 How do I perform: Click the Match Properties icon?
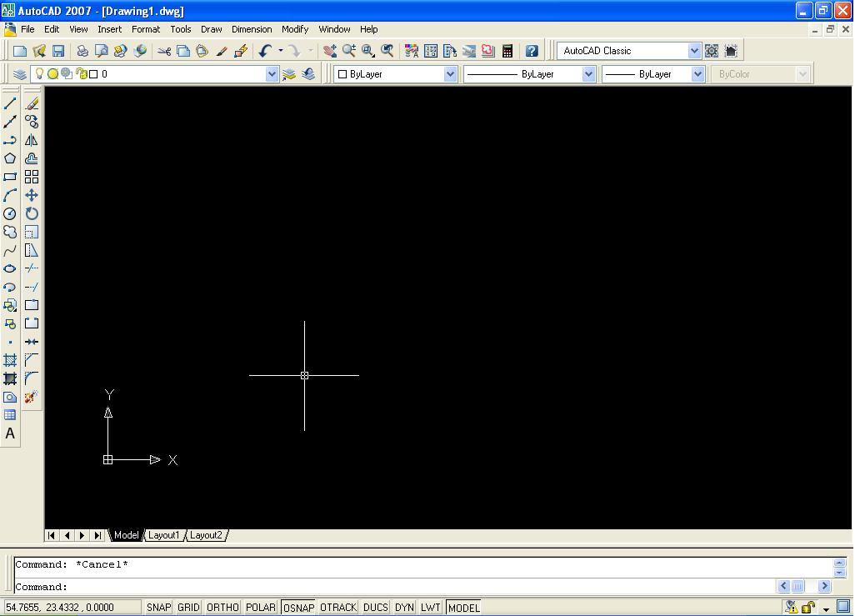(x=222, y=50)
